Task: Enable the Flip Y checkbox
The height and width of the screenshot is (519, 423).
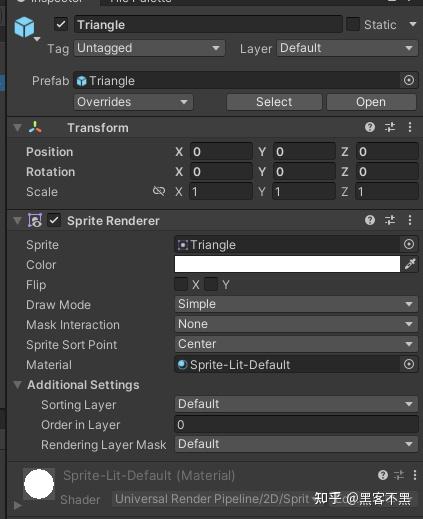Action: 211,284
